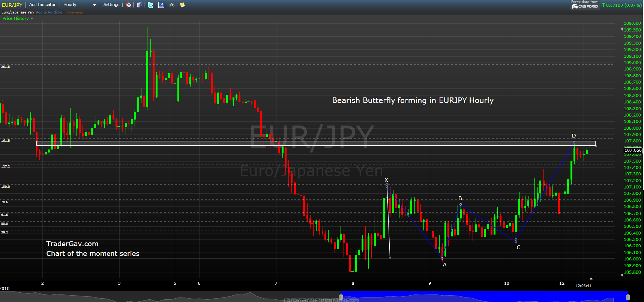
Task: Take a chart snapshot with camera icon
Action: tap(172, 5)
